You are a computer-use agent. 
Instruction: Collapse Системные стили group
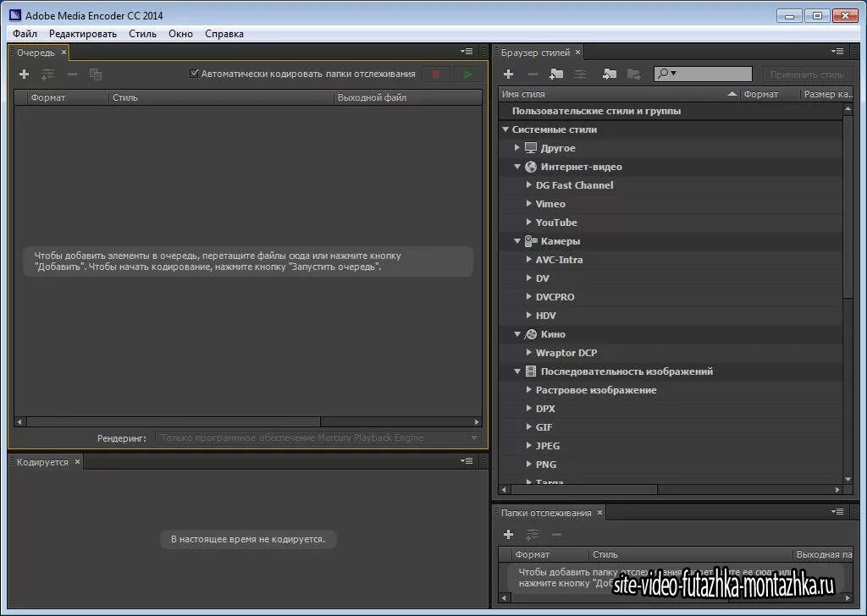pyautogui.click(x=505, y=129)
